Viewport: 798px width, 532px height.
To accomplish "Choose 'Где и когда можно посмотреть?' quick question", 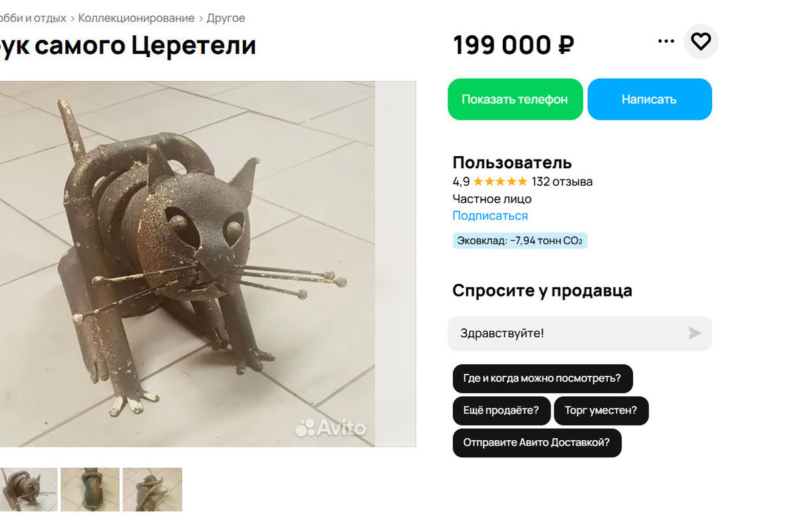I will pyautogui.click(x=542, y=378).
